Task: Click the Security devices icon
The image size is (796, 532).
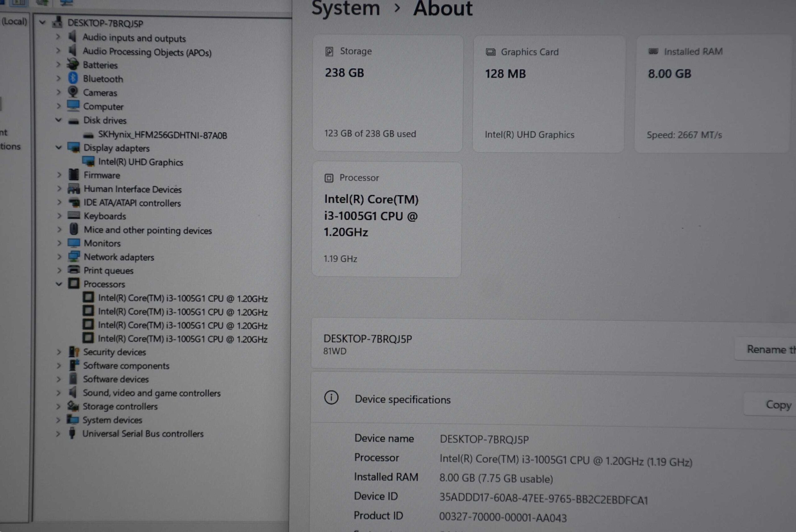Action: click(74, 352)
